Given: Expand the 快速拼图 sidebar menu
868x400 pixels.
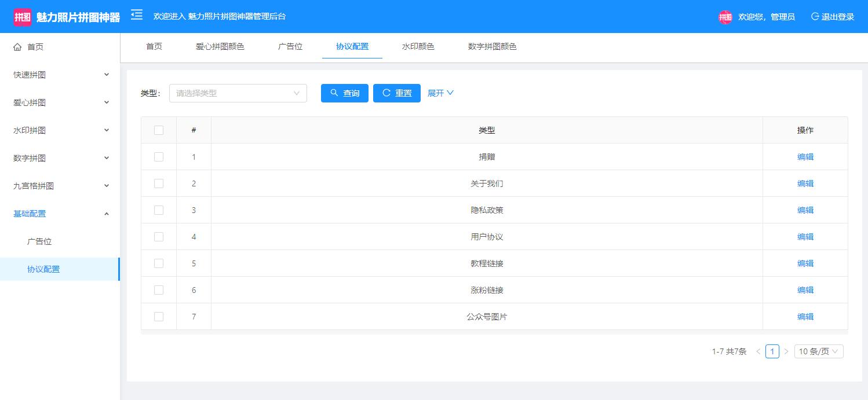Looking at the screenshot, I should [60, 75].
